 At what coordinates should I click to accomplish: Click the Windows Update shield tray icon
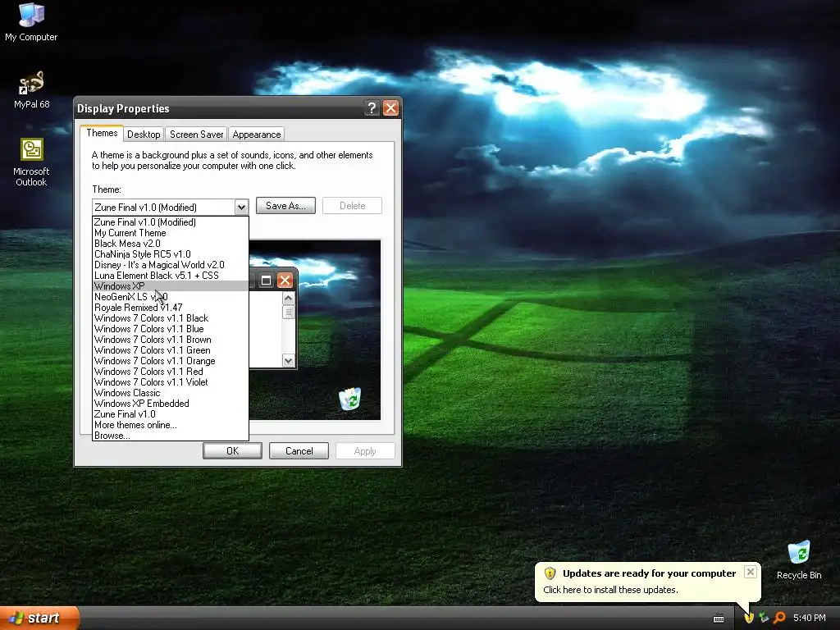(x=749, y=618)
